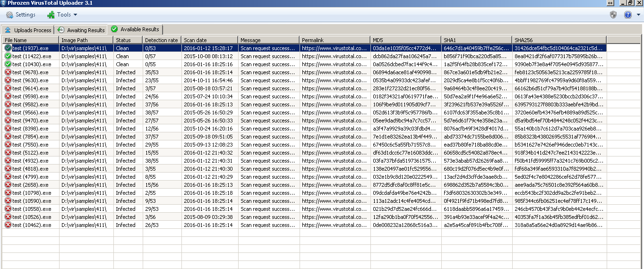The image size is (644, 269).
Task: Click green clean icon of test (10430).exe
Action: (x=8, y=64)
